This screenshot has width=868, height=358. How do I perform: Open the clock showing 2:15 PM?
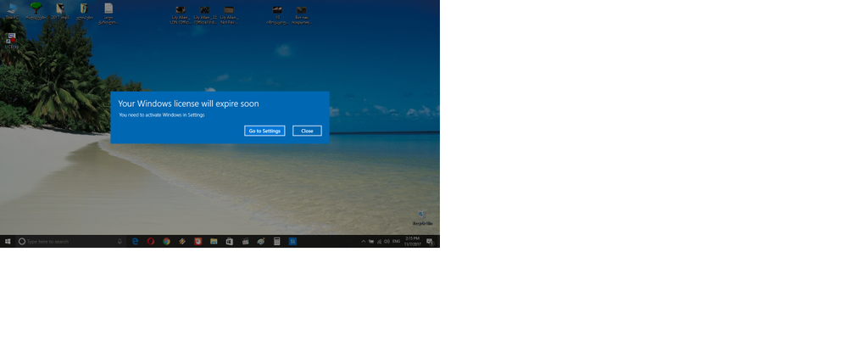tap(413, 242)
